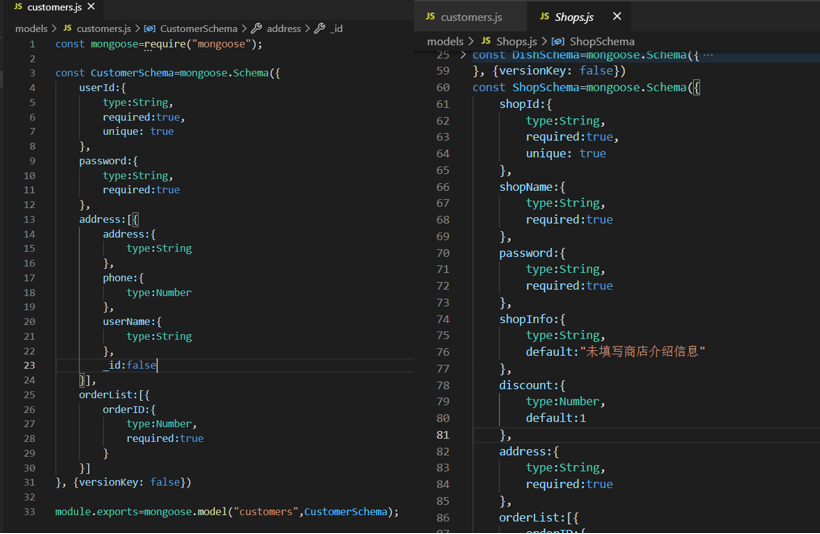Click 'shopInfo:{' on line 74
This screenshot has width=820, height=534.
click(532, 320)
